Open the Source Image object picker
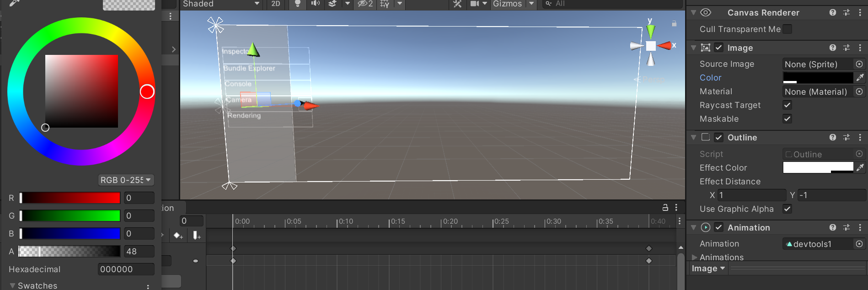868x290 pixels. [x=859, y=64]
